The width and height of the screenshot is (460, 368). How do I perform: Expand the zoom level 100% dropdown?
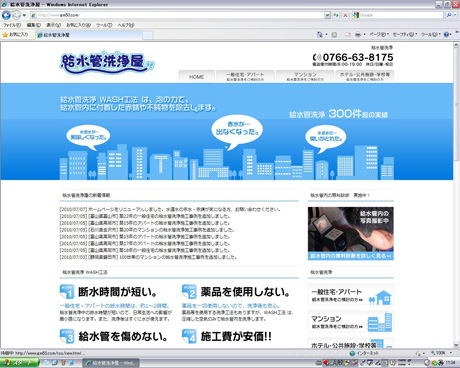[451, 353]
